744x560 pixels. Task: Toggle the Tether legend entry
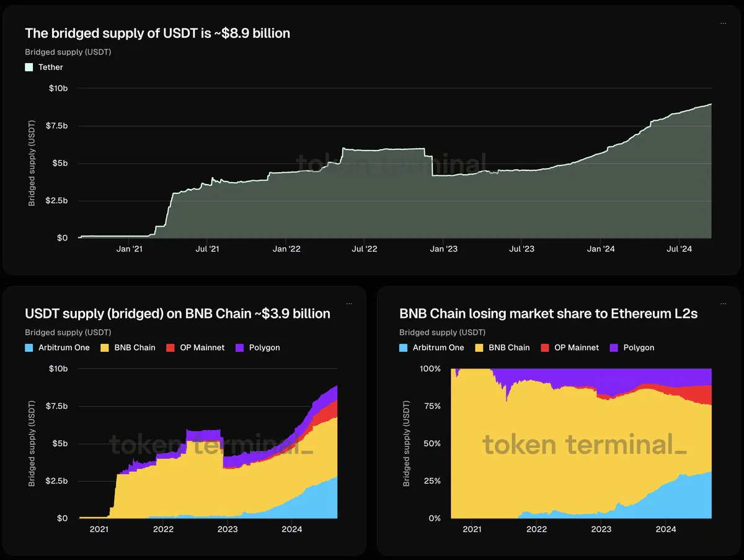(x=44, y=67)
